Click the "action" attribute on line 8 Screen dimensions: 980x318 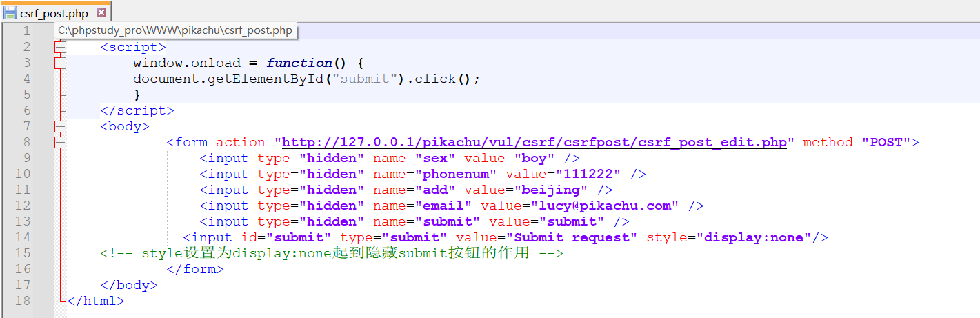coord(241,142)
